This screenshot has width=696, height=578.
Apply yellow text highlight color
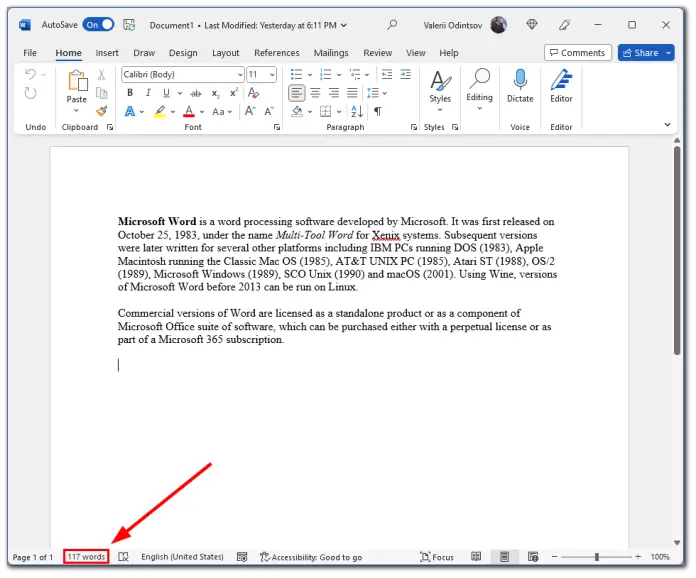[160, 111]
